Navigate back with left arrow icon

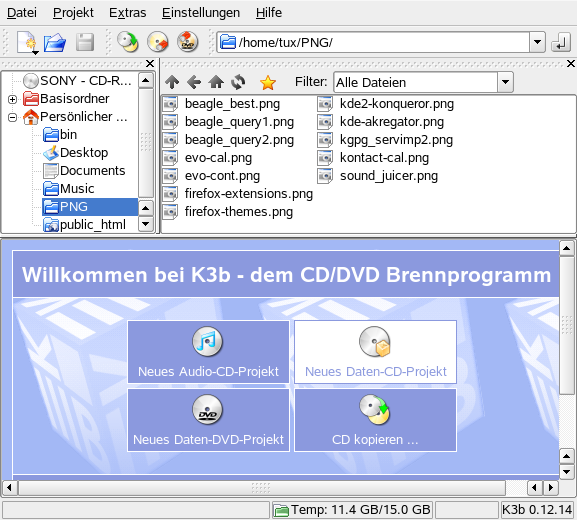click(194, 82)
